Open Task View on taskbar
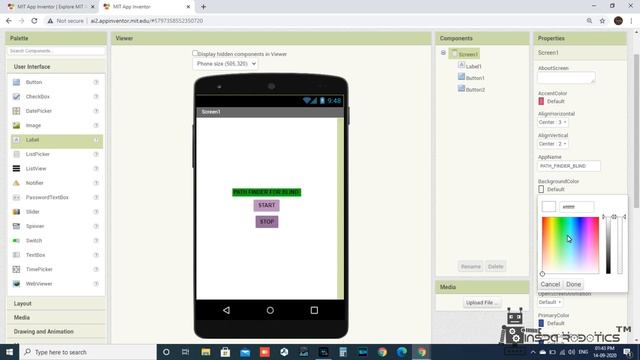This screenshot has width=640, height=360. 185,352
